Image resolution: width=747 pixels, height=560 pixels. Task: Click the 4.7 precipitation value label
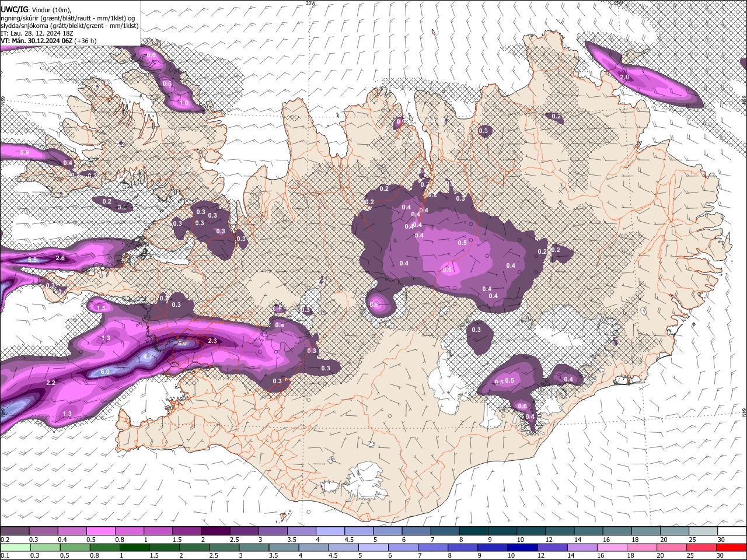tap(148, 356)
